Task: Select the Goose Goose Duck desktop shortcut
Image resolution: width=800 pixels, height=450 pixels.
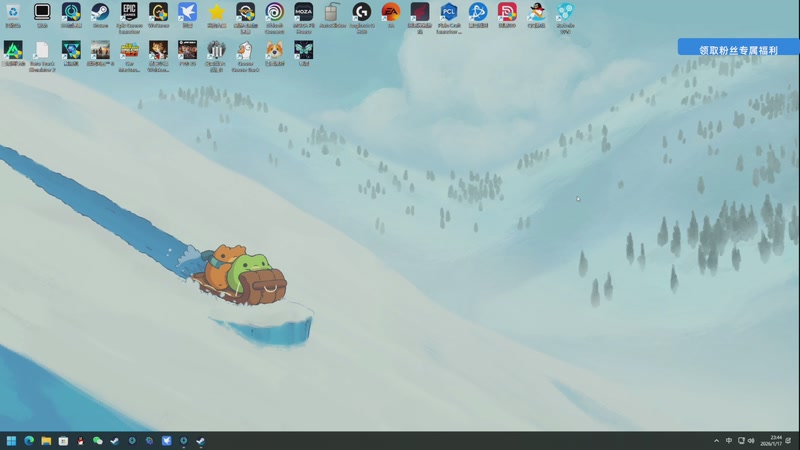Action: 245,56
